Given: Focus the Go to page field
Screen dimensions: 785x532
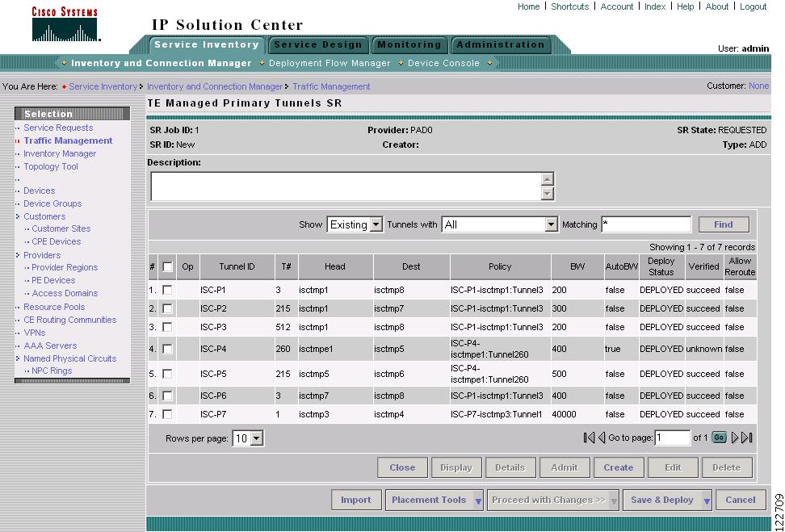Looking at the screenshot, I should (x=673, y=438).
